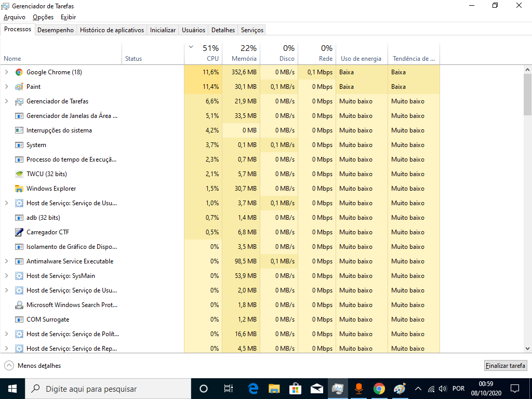This screenshot has height=399, width=532.
Task: Click the POR language indicator
Action: pos(458,389)
